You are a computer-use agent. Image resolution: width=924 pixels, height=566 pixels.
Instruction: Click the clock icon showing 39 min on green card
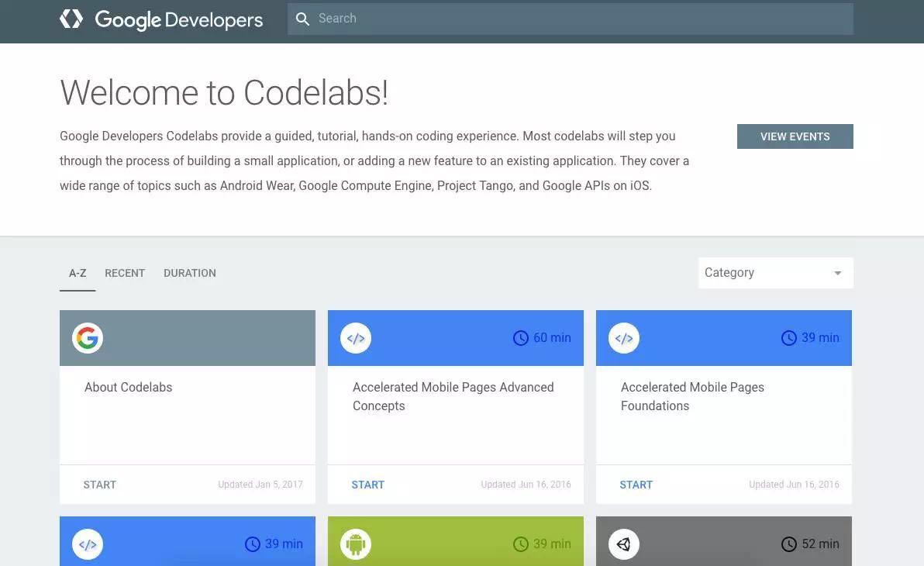(520, 544)
